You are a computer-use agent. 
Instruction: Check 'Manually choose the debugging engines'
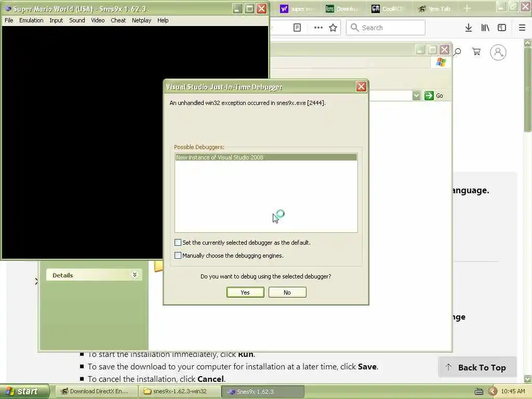pyautogui.click(x=178, y=255)
